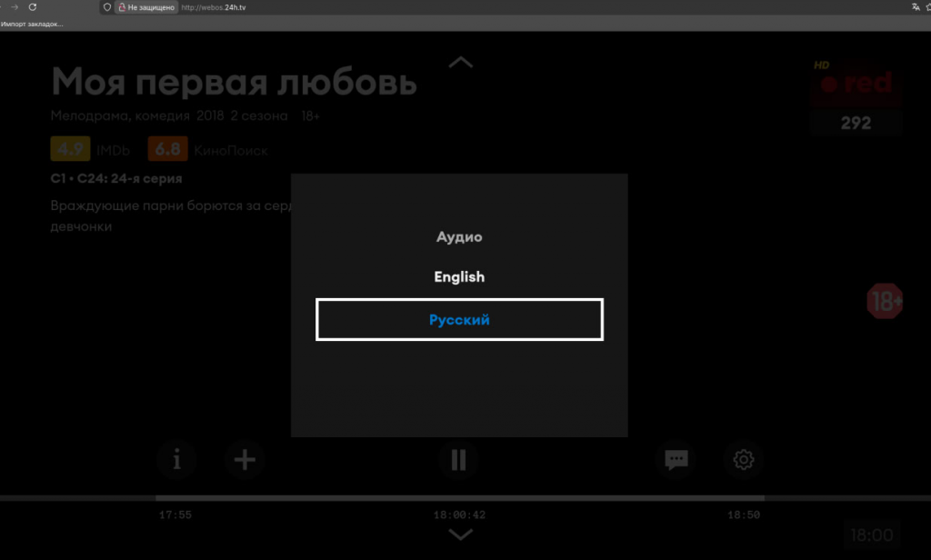Pause playback with the pause button
The height and width of the screenshot is (560, 931).
[x=458, y=460]
